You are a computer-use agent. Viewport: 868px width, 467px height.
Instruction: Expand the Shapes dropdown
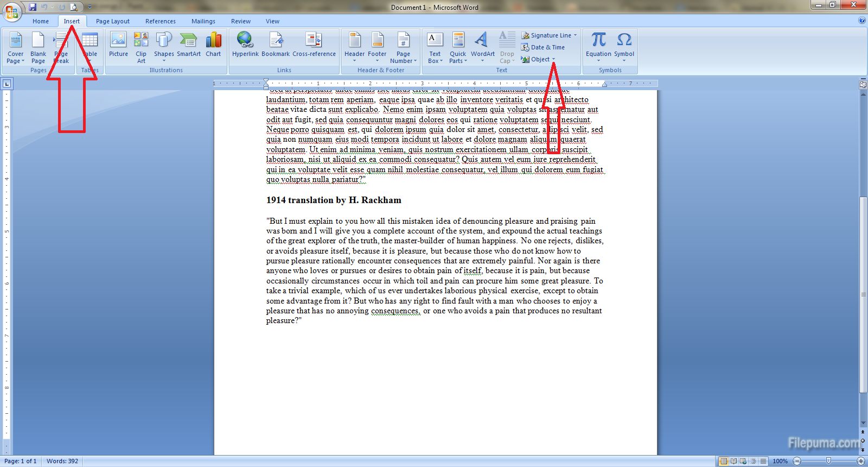(x=164, y=60)
